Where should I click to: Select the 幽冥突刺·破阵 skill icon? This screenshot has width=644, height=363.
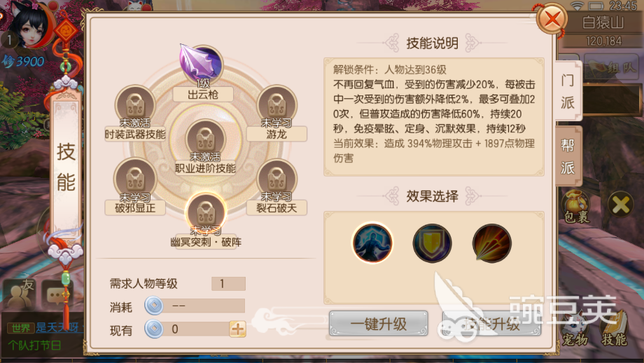tap(205, 212)
